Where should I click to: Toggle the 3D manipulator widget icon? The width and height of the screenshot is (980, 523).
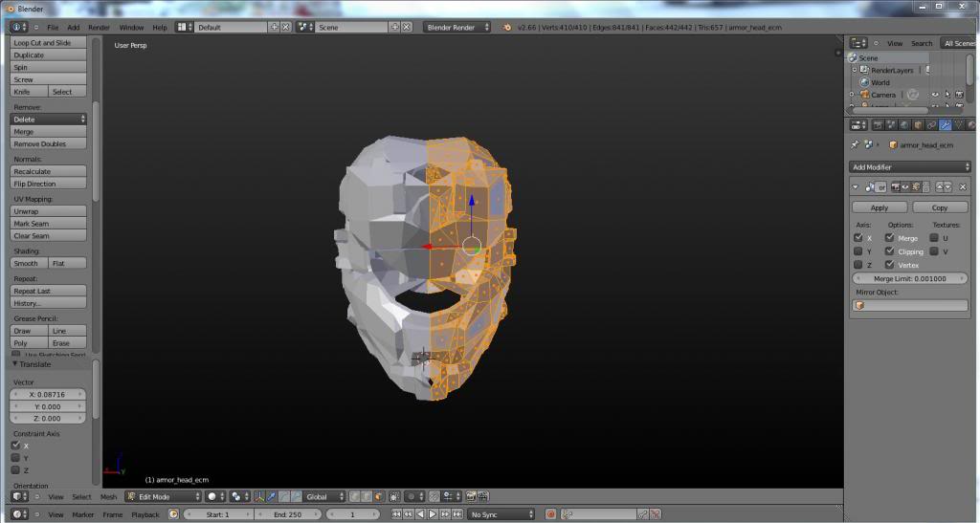(260, 496)
